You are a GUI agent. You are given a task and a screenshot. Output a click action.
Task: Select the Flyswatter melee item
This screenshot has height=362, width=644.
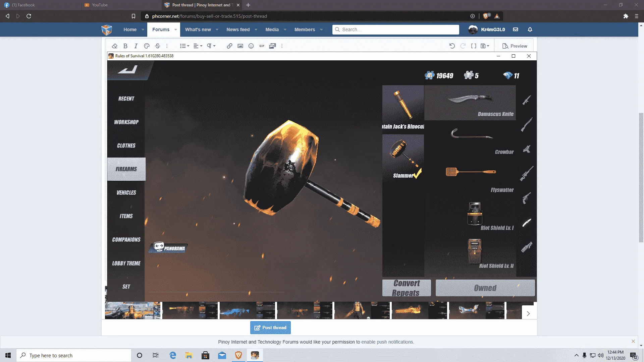470,178
